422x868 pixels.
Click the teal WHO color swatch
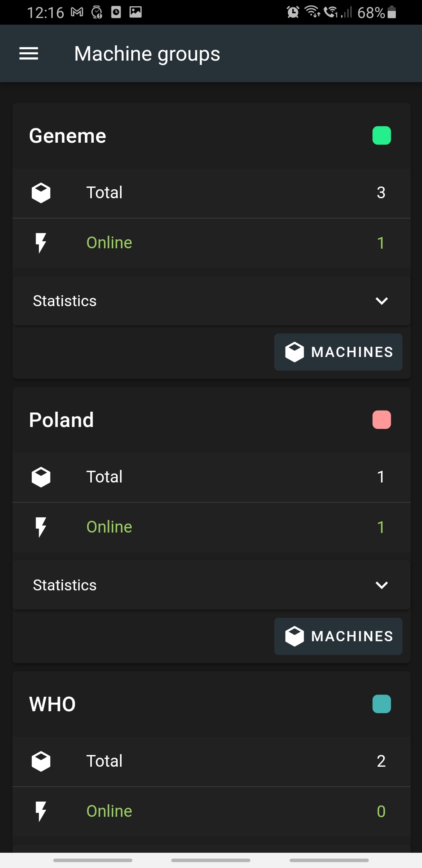[x=381, y=704]
